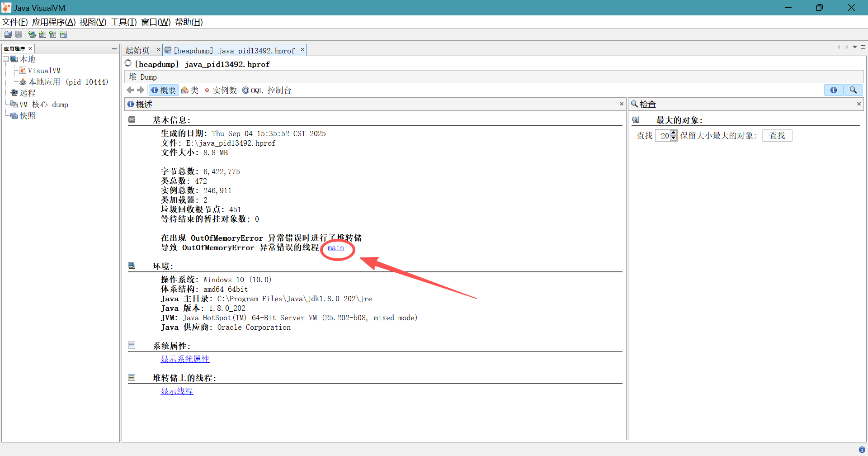868x456 pixels.
Task: Switch to the 类 classes view
Action: 190,90
